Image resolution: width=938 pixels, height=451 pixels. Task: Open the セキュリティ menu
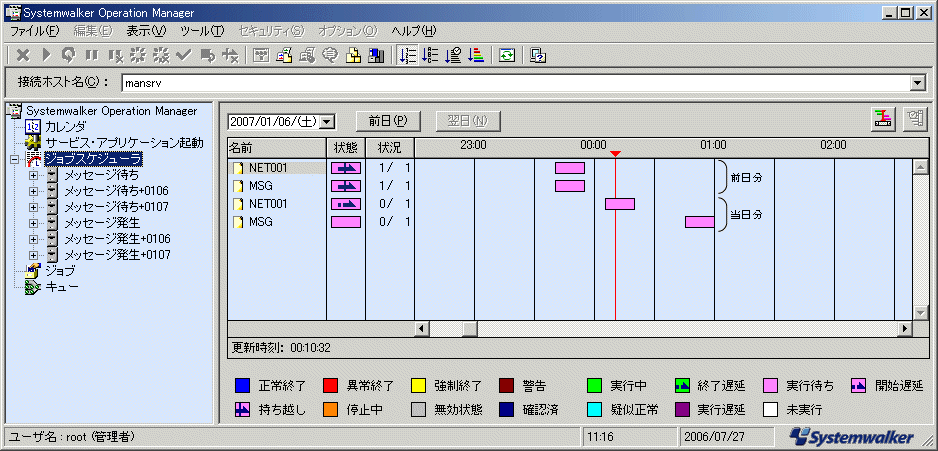[x=271, y=31]
